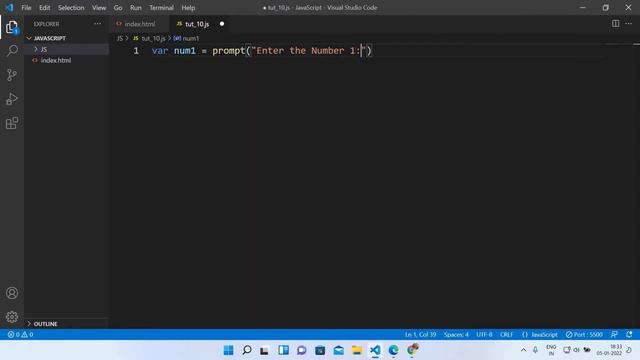640x360 pixels.
Task: Switch to the index.html editor tab
Action: pos(140,24)
